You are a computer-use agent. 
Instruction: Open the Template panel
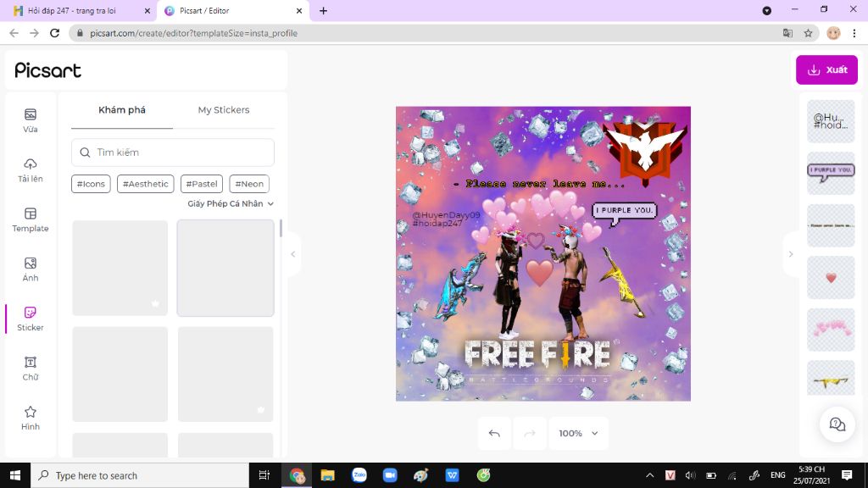(x=30, y=219)
